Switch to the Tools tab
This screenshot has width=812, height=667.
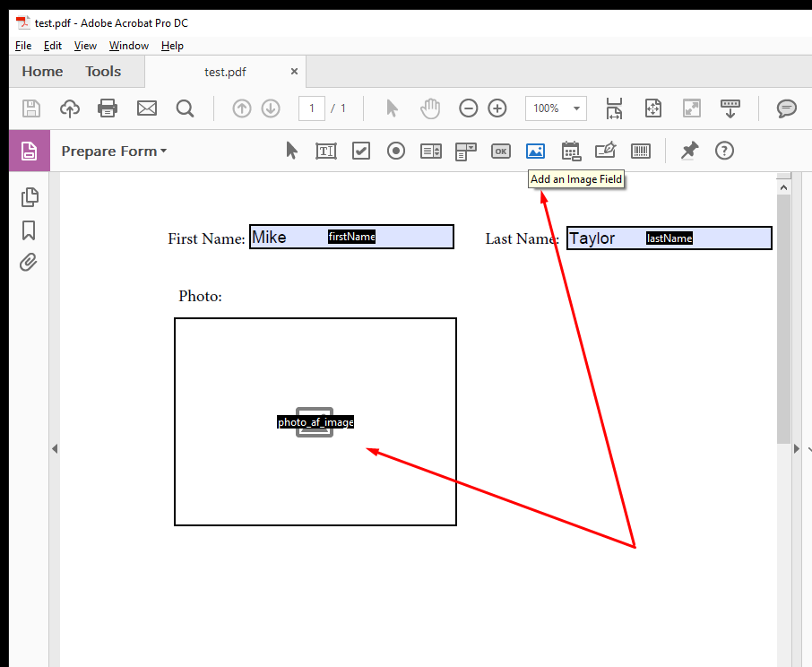pyautogui.click(x=103, y=72)
